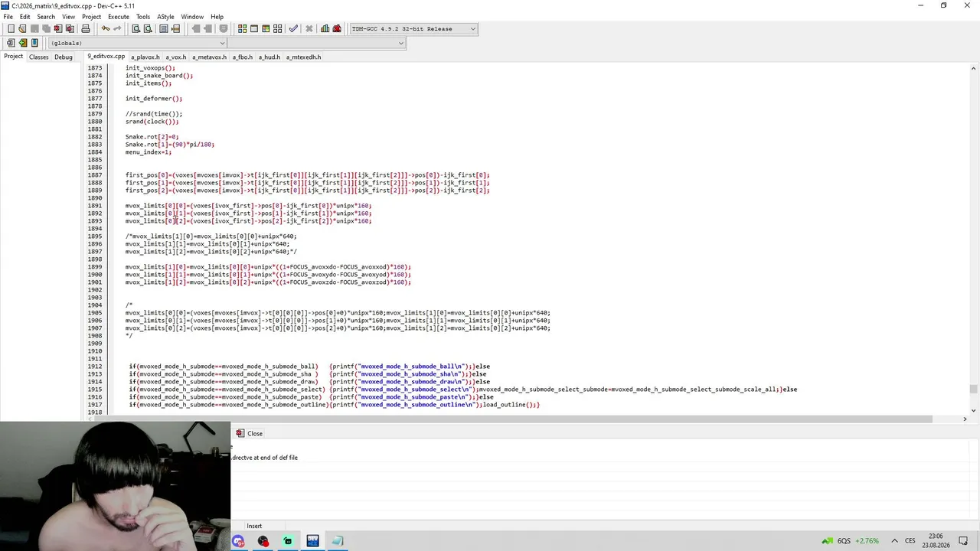Click the Save file toolbar icon

coord(34,29)
